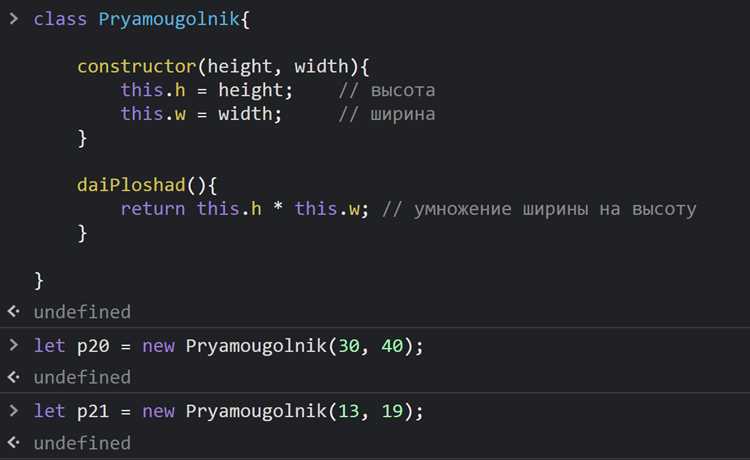Click the 'undefined' result below the p20 line
Image resolution: width=750 pixels, height=460 pixels.
tap(82, 377)
